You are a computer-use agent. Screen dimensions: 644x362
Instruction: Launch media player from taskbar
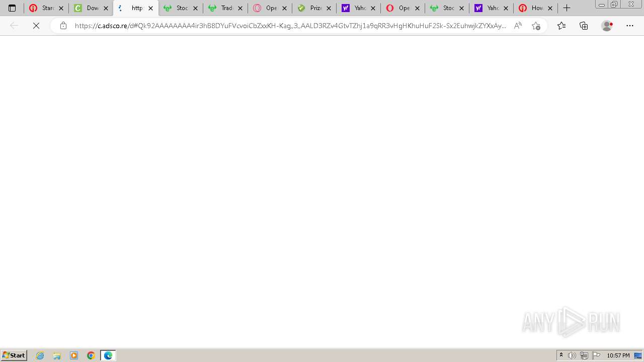(74, 355)
